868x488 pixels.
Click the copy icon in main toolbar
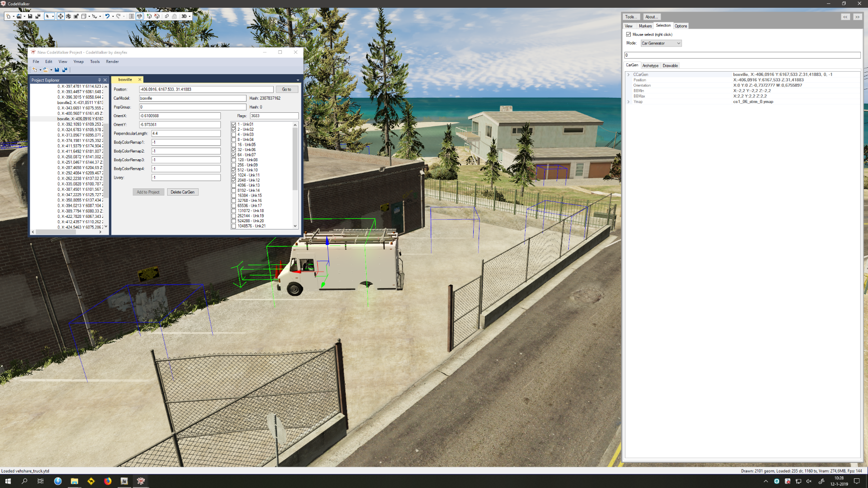point(167,16)
